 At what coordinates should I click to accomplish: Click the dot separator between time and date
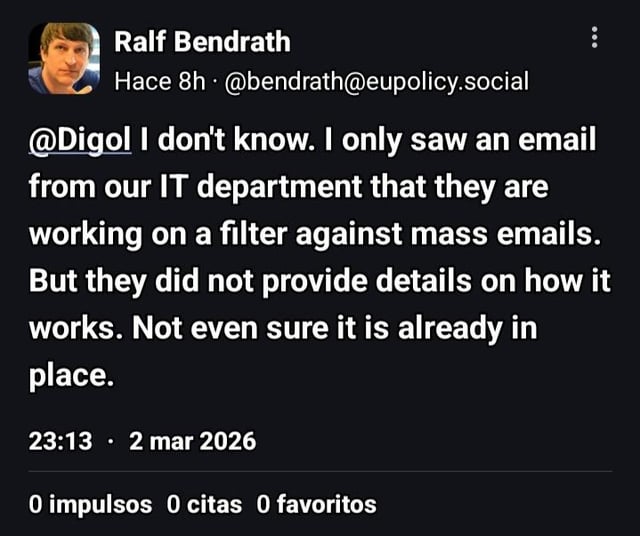click(x=111, y=440)
